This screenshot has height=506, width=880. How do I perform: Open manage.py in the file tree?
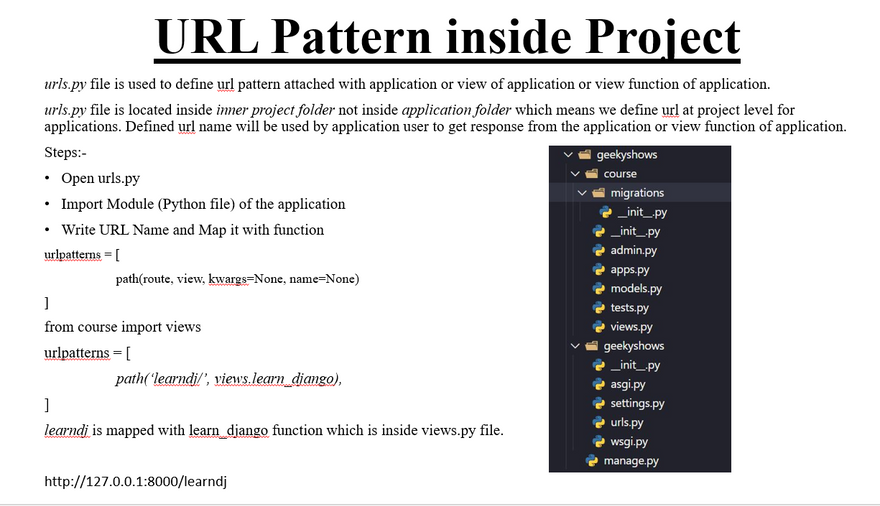[631, 461]
